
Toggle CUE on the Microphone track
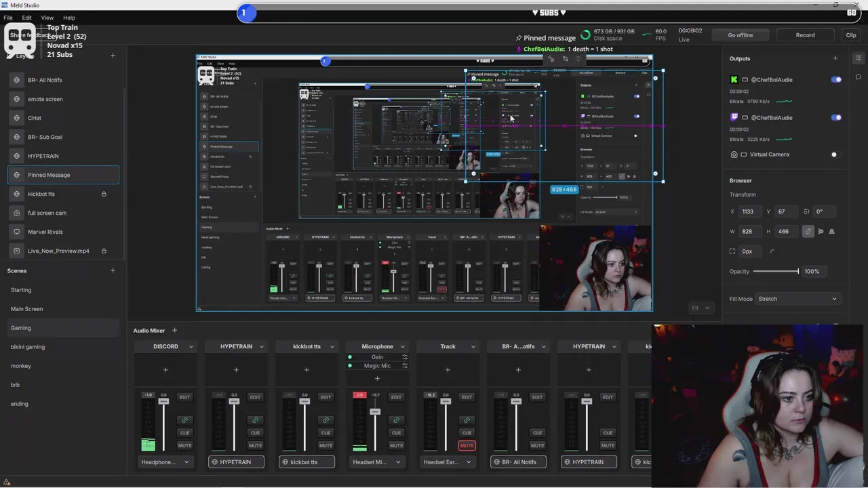click(x=396, y=433)
